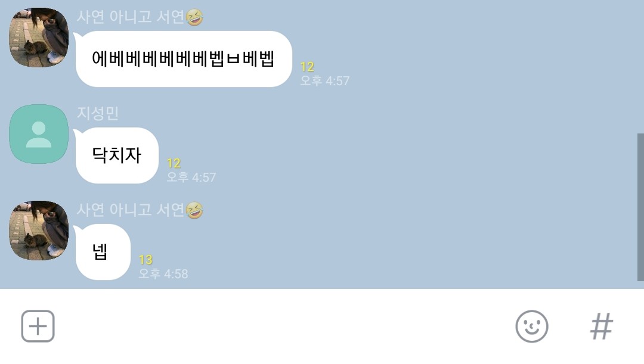Tap unread count 12 beside 닥치자
644x364 pixels.
pyautogui.click(x=174, y=163)
